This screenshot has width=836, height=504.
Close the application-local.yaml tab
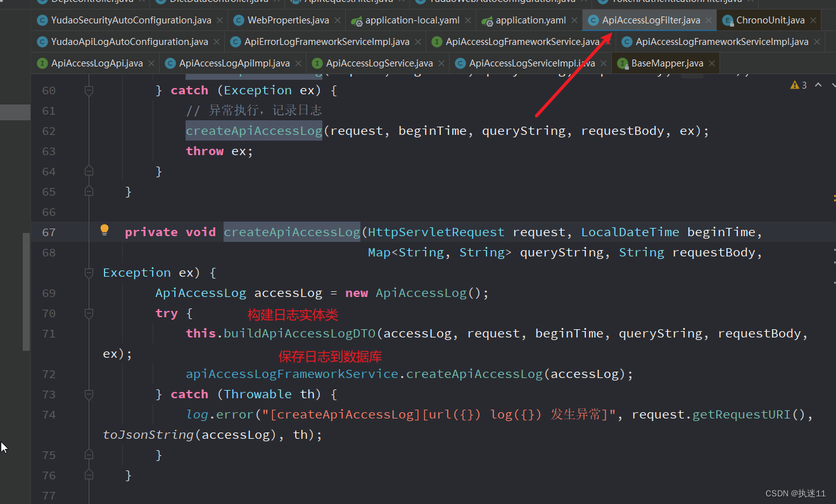click(x=468, y=20)
